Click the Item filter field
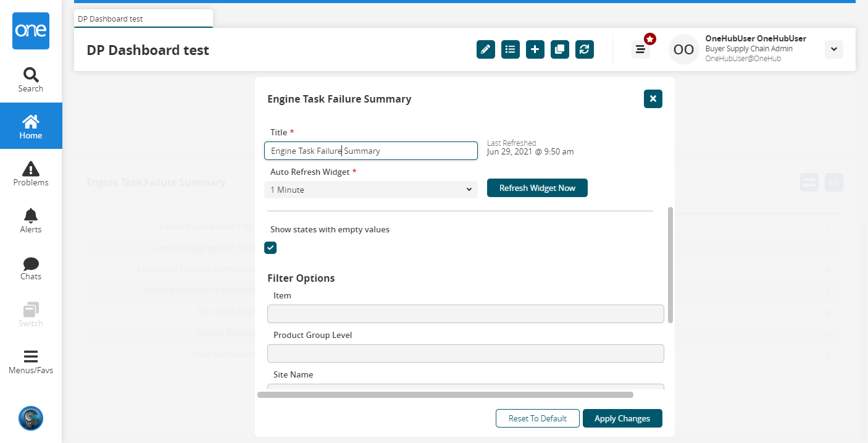868x443 pixels. [x=465, y=314]
